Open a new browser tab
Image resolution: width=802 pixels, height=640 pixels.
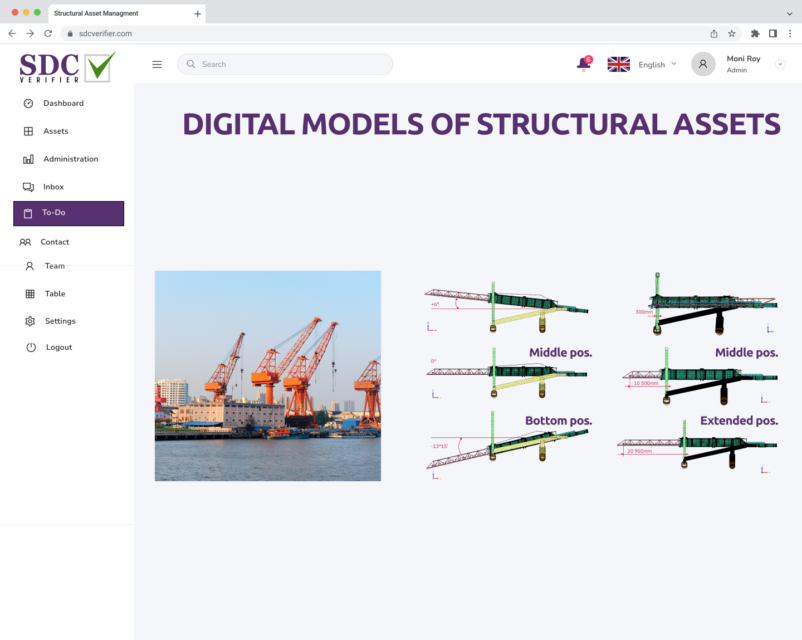click(x=198, y=13)
